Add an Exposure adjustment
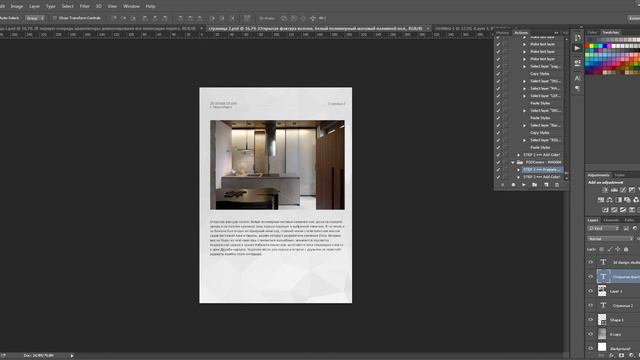This screenshot has height=360, width=640. (632, 190)
